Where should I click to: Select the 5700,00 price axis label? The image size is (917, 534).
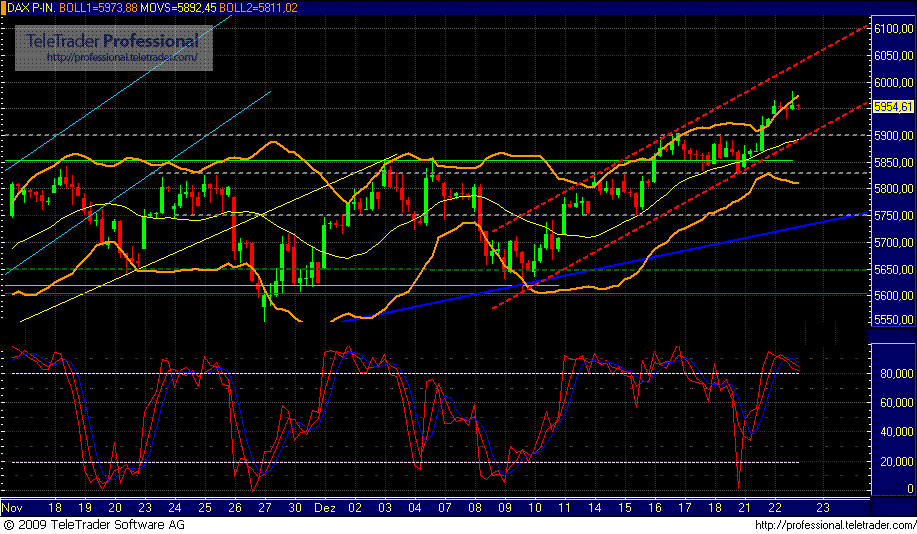tap(894, 242)
